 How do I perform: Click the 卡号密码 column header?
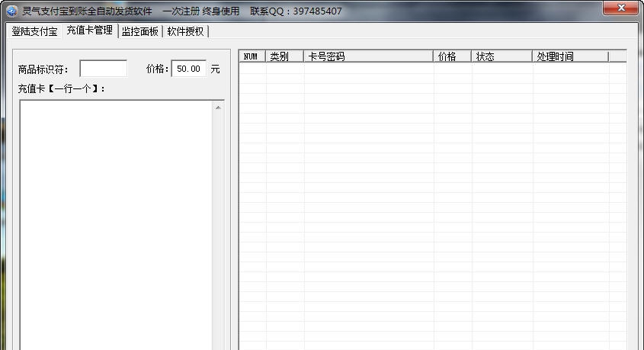click(x=368, y=56)
